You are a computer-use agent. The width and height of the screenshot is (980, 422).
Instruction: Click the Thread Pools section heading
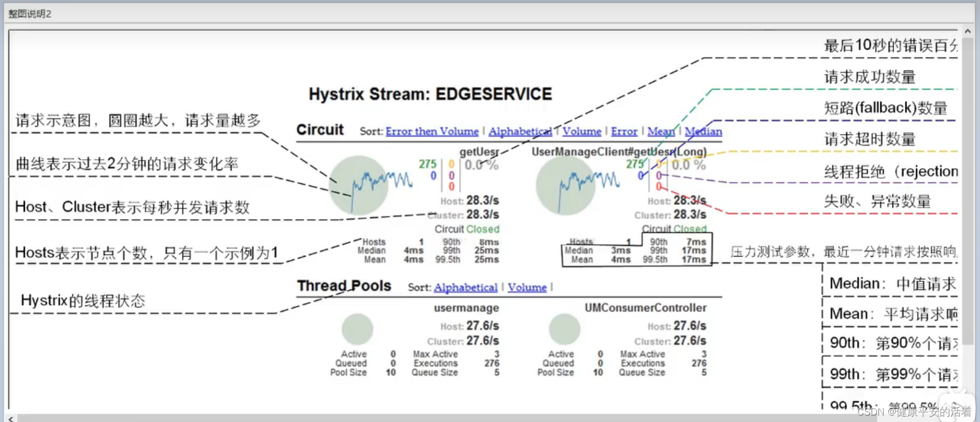click(x=344, y=286)
